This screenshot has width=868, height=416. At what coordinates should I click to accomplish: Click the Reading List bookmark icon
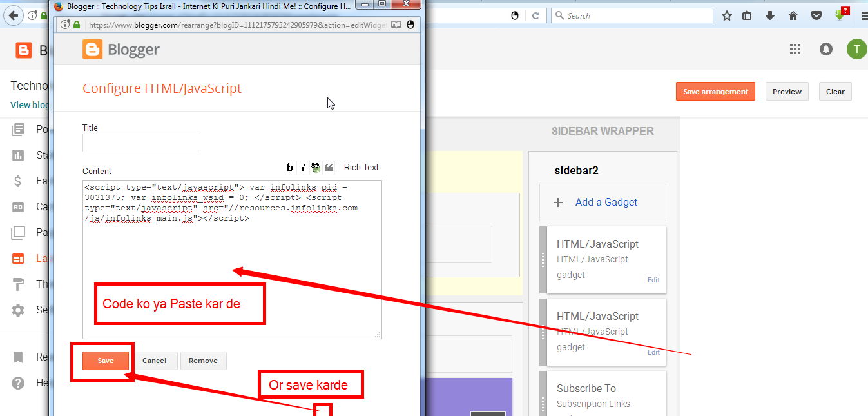coord(18,357)
